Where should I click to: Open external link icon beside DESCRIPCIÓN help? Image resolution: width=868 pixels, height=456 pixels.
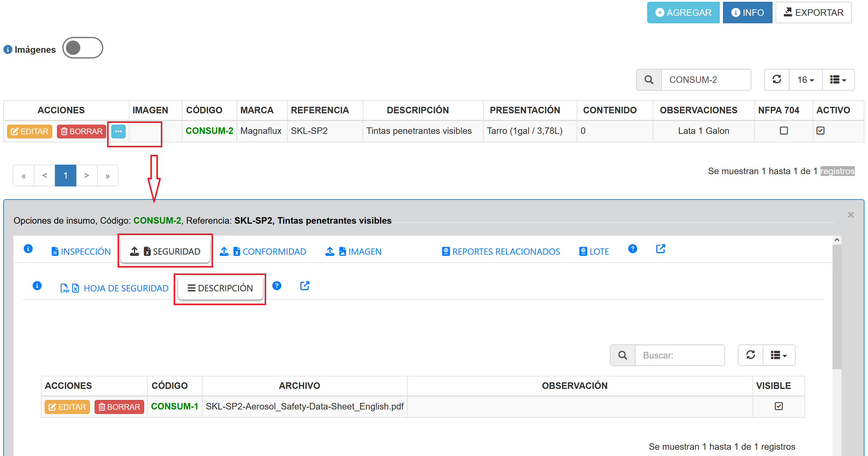pyautogui.click(x=305, y=286)
